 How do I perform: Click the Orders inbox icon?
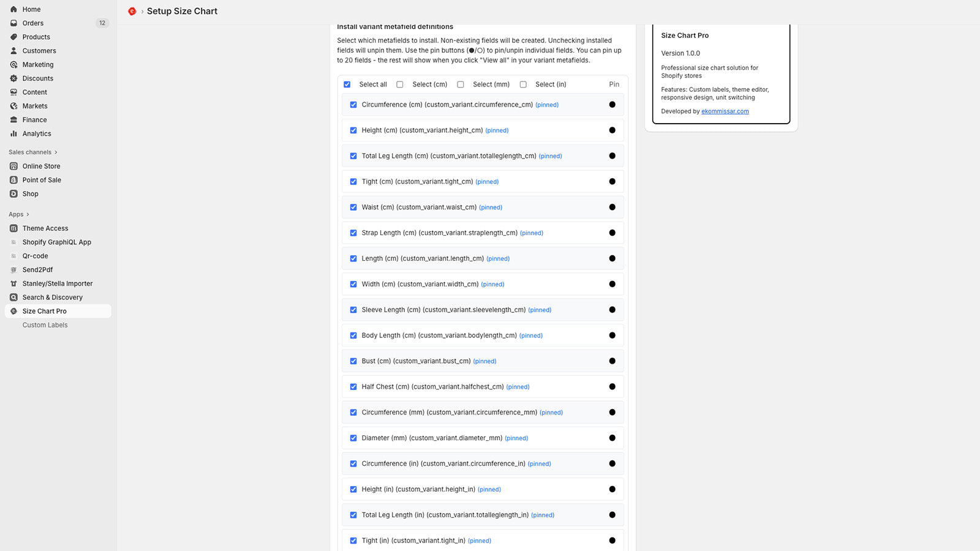[x=13, y=23]
